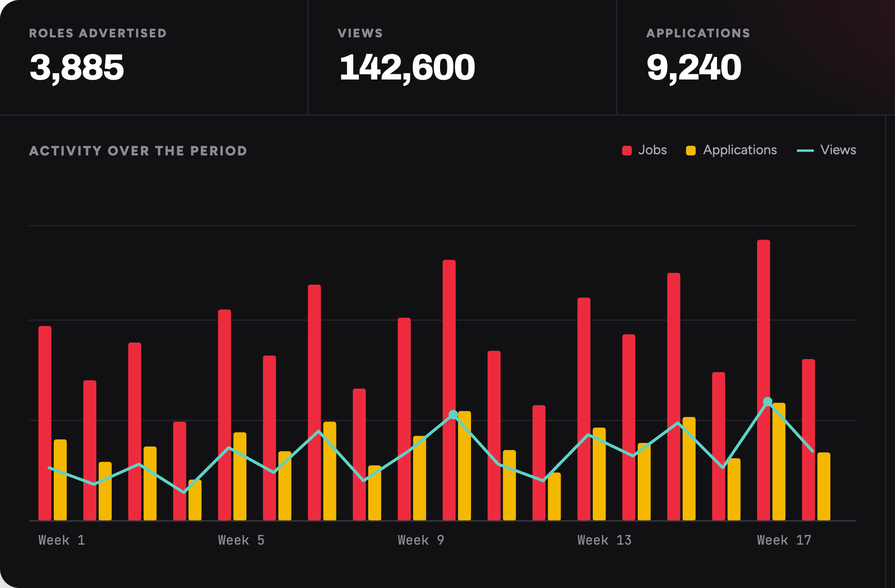Screen dimensions: 895x588
Task: Toggle the Applications series in the legend
Action: click(x=731, y=150)
